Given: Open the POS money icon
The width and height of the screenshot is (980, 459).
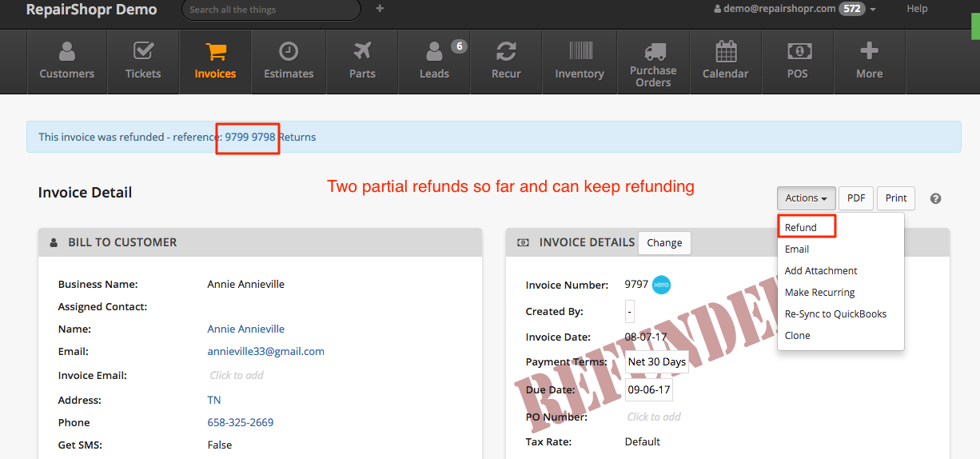Looking at the screenshot, I should pyautogui.click(x=798, y=52).
